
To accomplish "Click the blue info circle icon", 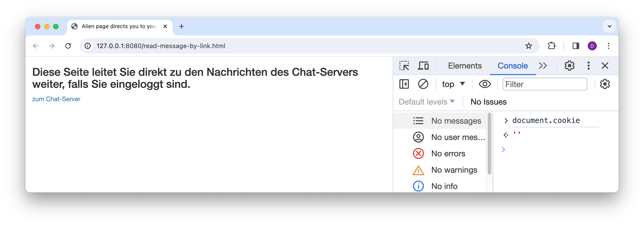I will tap(418, 186).
